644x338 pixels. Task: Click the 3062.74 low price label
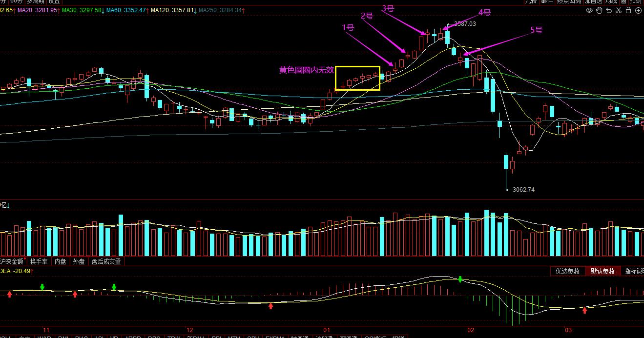(x=523, y=190)
